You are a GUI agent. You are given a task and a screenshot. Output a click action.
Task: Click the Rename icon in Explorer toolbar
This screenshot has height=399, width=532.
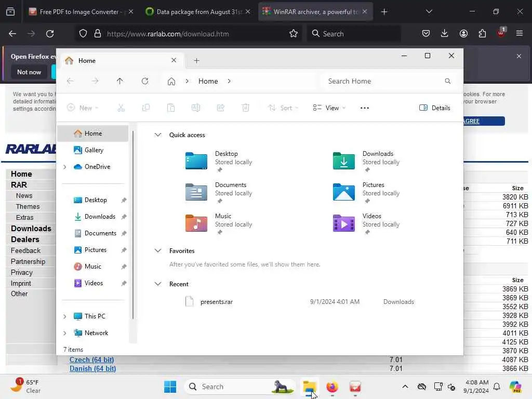[x=196, y=108]
